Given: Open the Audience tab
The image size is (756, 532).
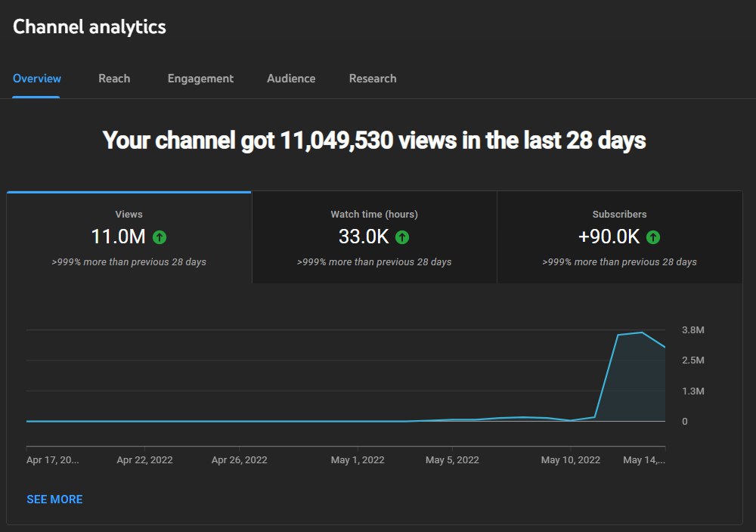Looking at the screenshot, I should 291,79.
